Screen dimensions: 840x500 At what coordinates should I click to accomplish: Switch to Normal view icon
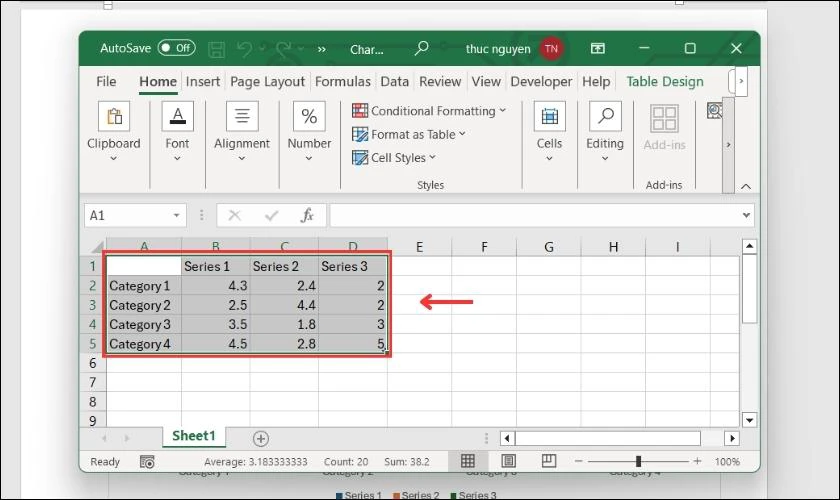tap(468, 461)
